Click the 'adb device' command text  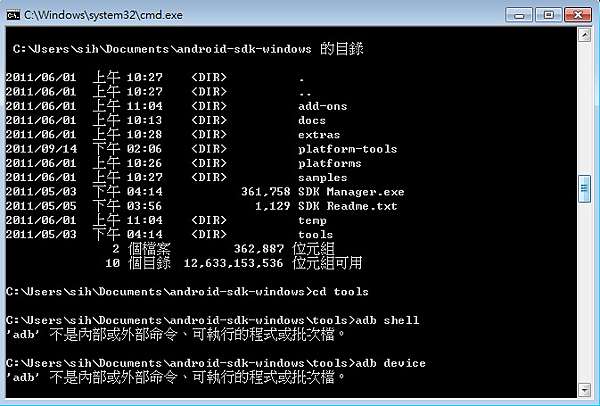[x=390, y=363]
